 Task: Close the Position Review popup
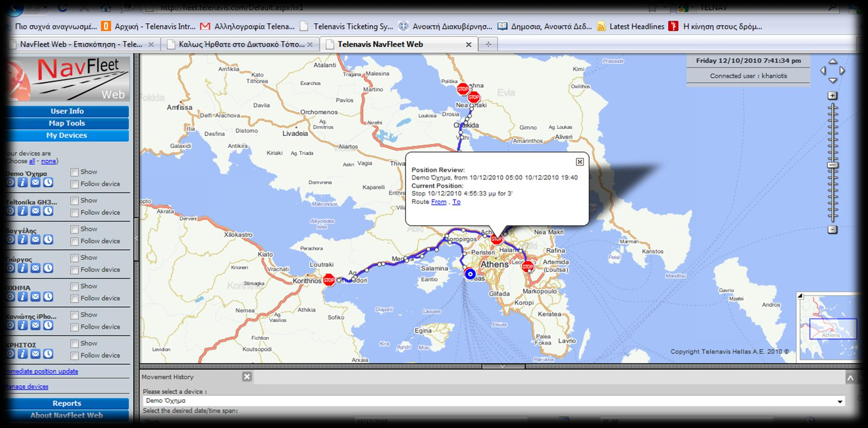coord(580,162)
